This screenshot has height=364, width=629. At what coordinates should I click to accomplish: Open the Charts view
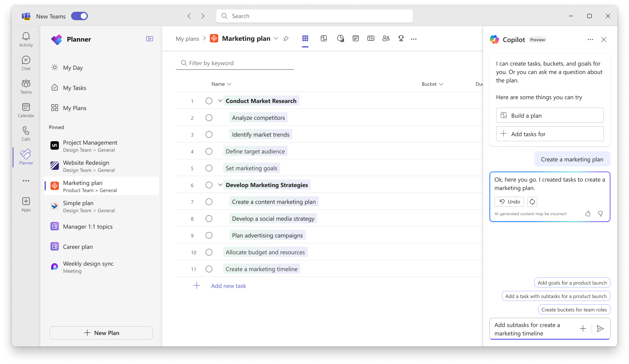[340, 38]
